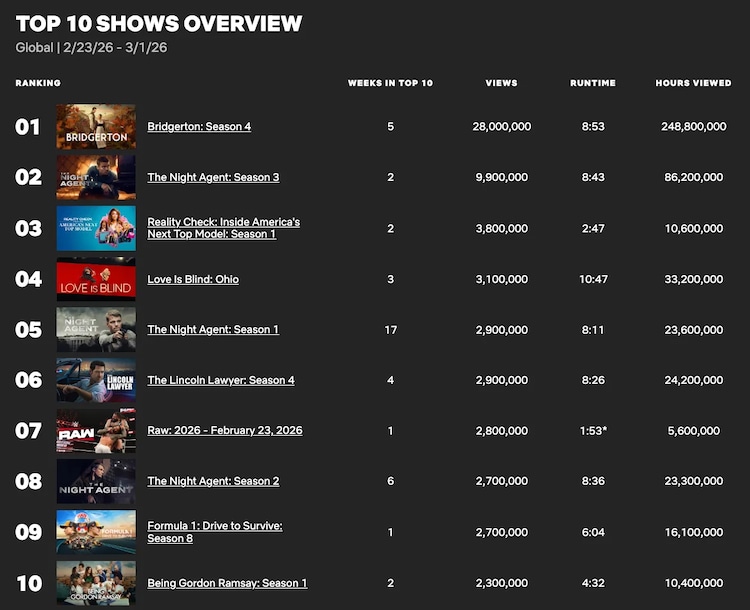Open Being Gordon Ramsay: Season 1 link
Screen dimensions: 750x610
click(x=227, y=583)
